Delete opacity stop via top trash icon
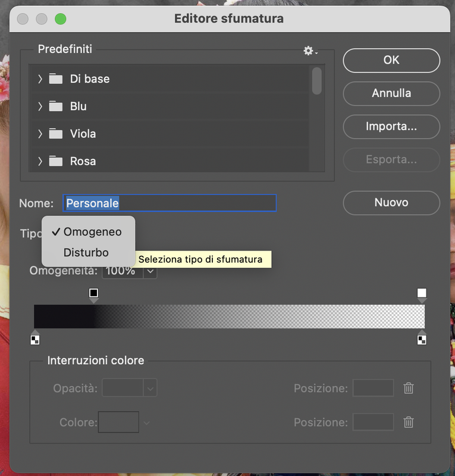 pyautogui.click(x=409, y=388)
